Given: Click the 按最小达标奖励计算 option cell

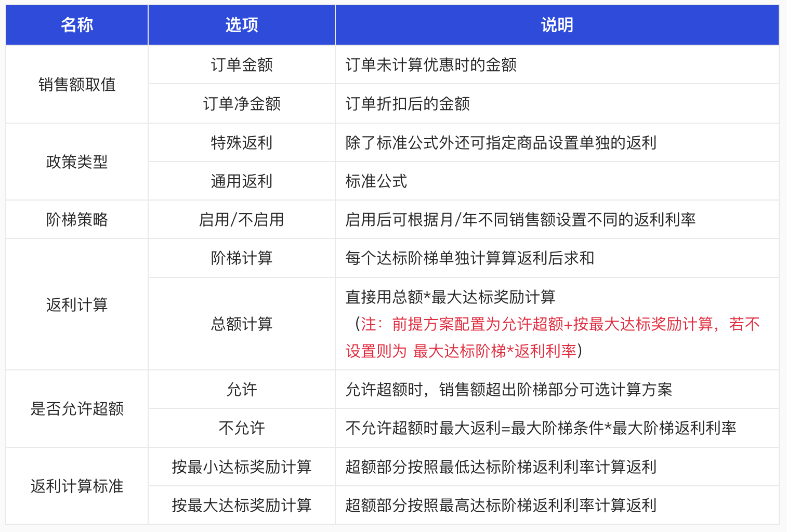Looking at the screenshot, I should (x=242, y=467).
